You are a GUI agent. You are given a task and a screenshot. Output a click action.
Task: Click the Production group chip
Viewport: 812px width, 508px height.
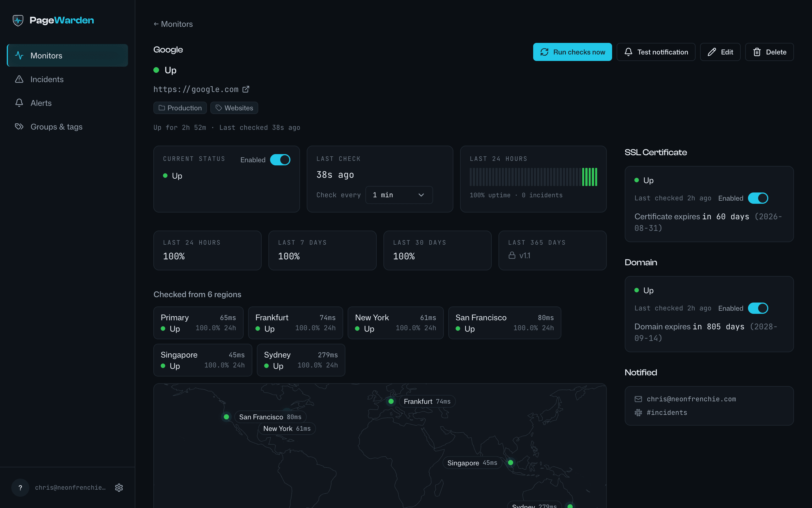pos(180,108)
